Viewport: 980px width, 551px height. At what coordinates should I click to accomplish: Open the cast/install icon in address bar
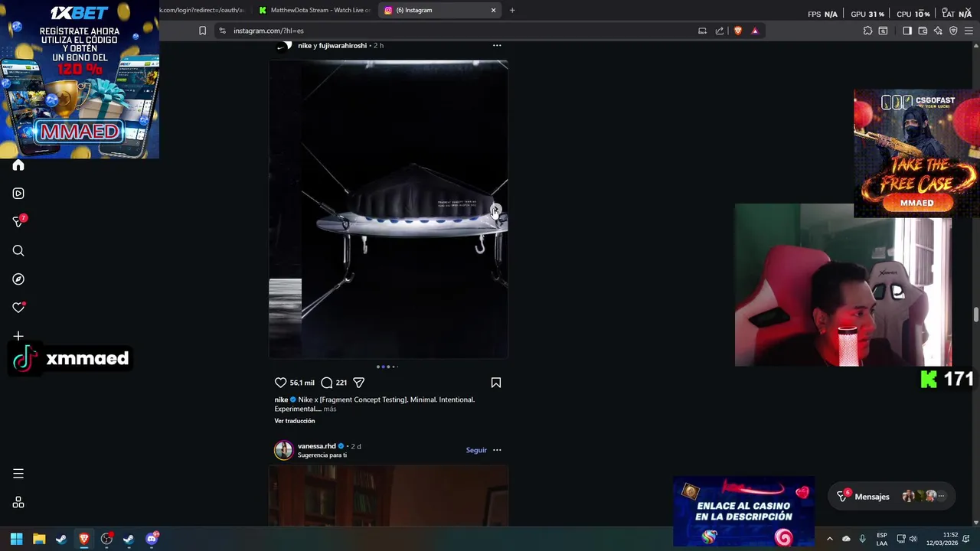click(702, 31)
